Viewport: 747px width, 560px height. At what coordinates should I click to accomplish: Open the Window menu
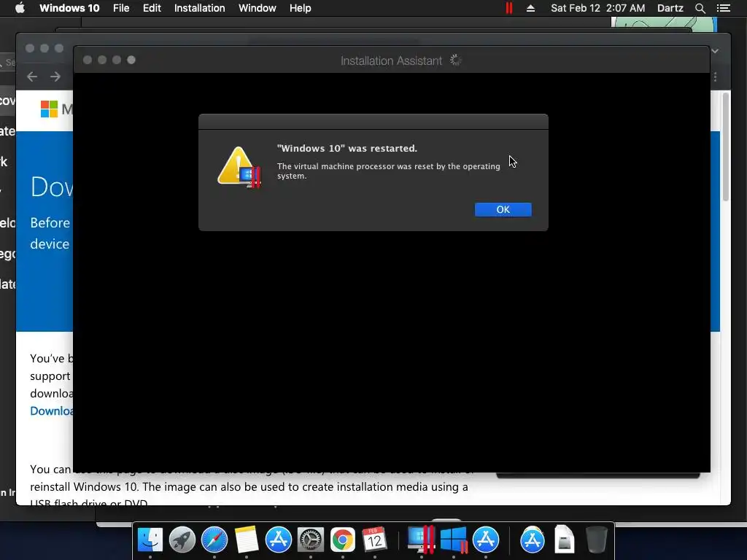point(258,8)
